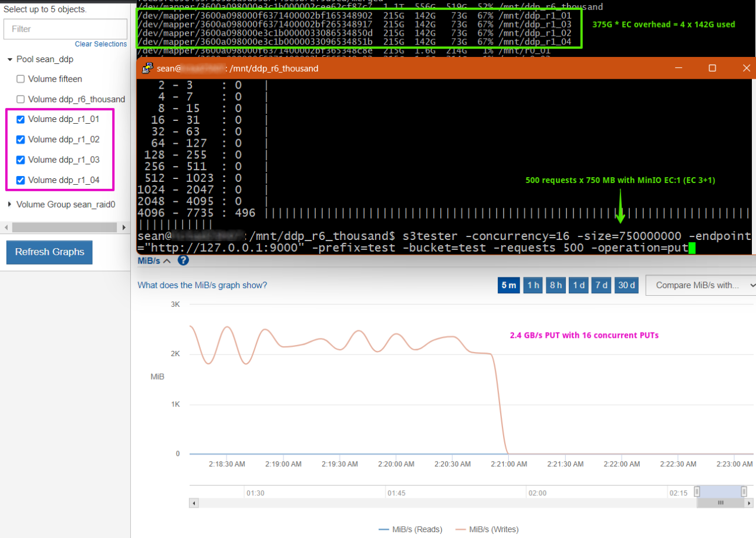Expand Volume Group sean_raid0
This screenshot has width=756, height=538.
coord(10,205)
